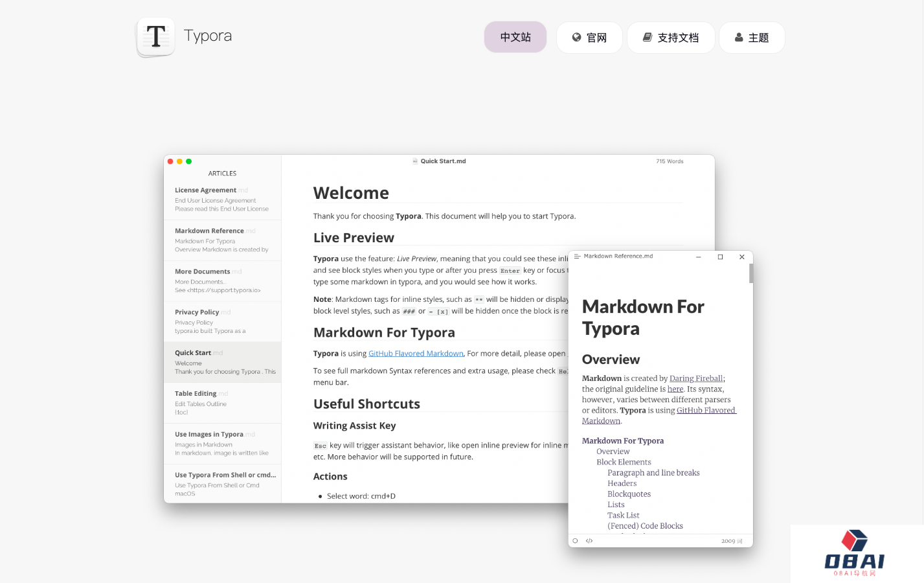
Task: Open Markdown For Typora TOC entry
Action: (623, 441)
